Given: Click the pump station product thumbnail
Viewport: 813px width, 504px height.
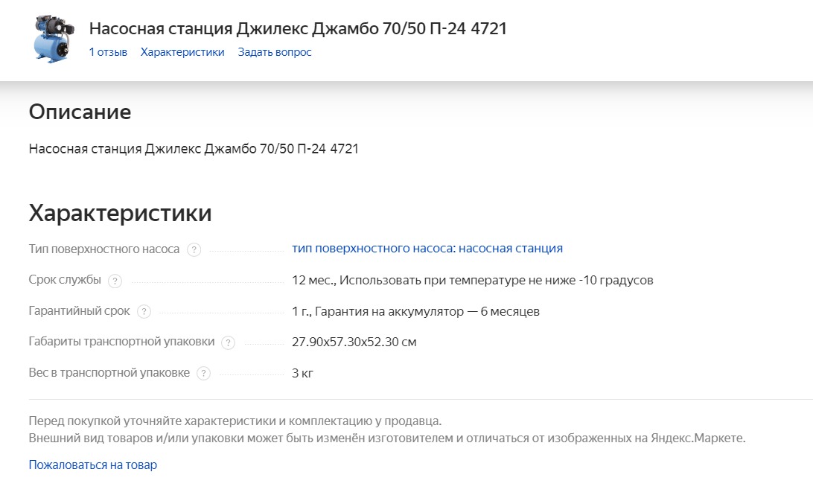Looking at the screenshot, I should coord(54,39).
